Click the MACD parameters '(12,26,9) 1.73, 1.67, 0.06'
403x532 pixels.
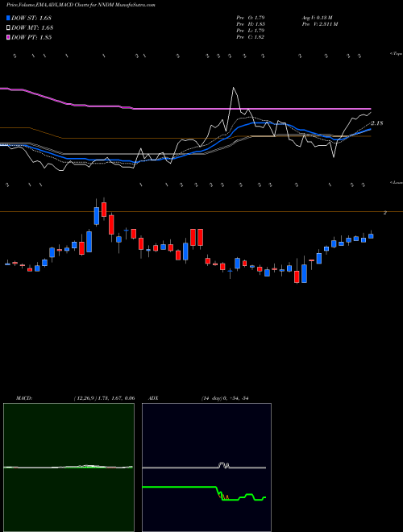pos(104,397)
